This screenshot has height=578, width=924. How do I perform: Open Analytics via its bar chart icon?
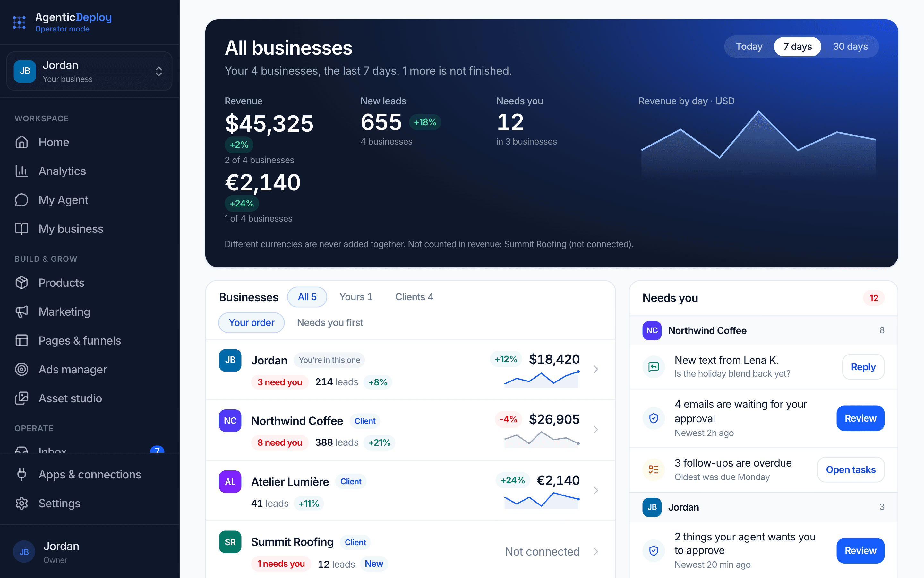[22, 171]
